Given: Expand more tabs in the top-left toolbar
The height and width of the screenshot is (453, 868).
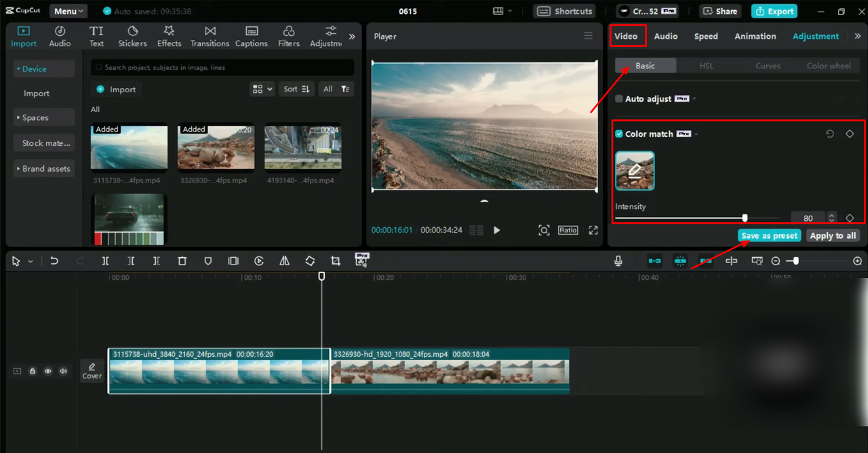Looking at the screenshot, I should tap(352, 37).
